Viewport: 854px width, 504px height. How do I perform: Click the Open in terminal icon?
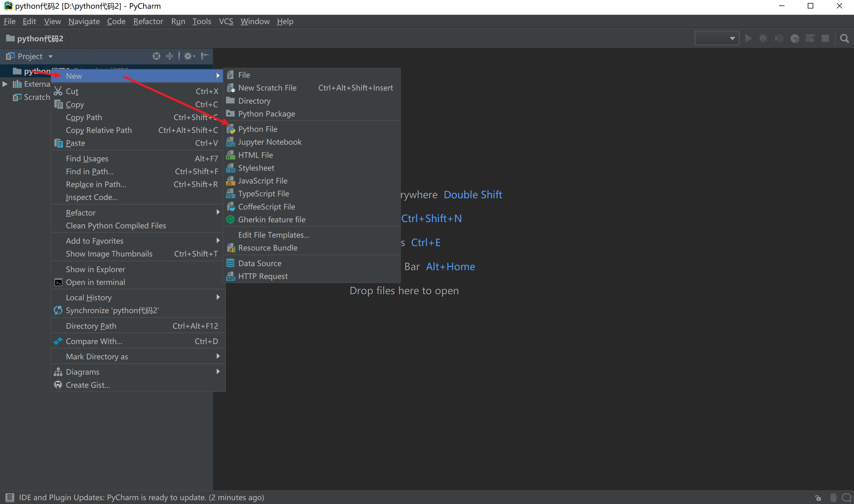(x=58, y=282)
